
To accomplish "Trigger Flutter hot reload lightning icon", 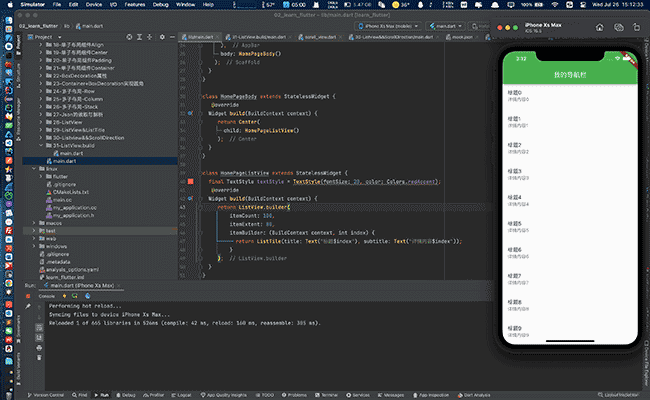I will point(64,296).
